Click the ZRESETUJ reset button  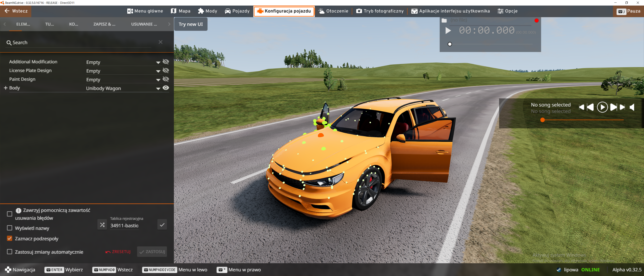[118, 252]
